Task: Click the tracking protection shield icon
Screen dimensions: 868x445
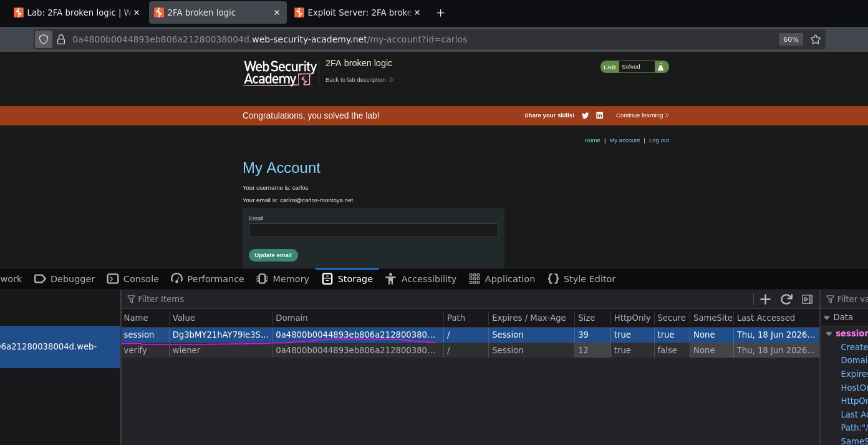Action: (x=44, y=39)
